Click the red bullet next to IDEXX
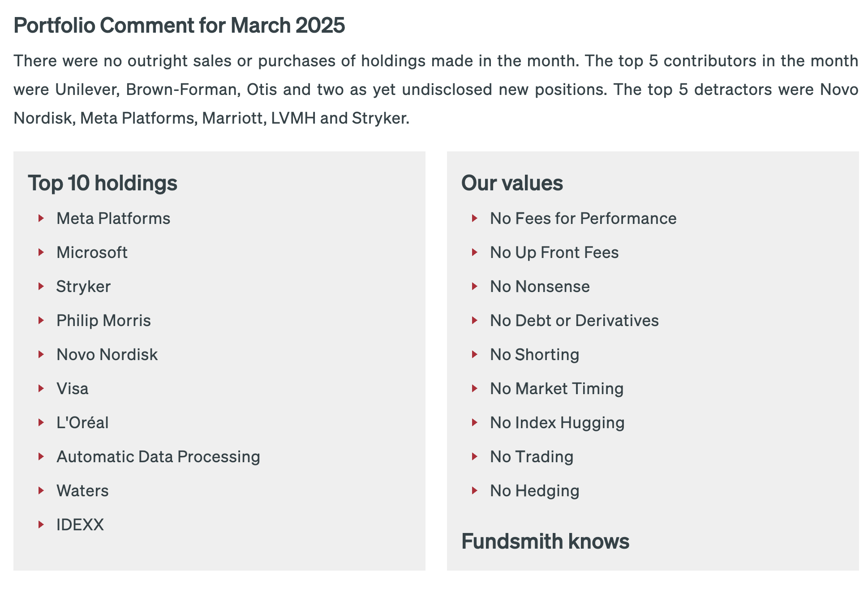 41,525
